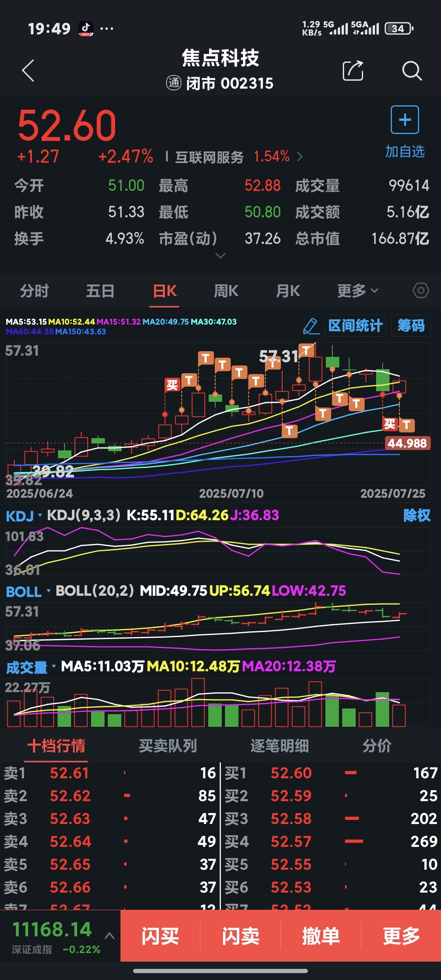Tap the large price 52.60
The height and width of the screenshot is (980, 441).
pyautogui.click(x=67, y=125)
